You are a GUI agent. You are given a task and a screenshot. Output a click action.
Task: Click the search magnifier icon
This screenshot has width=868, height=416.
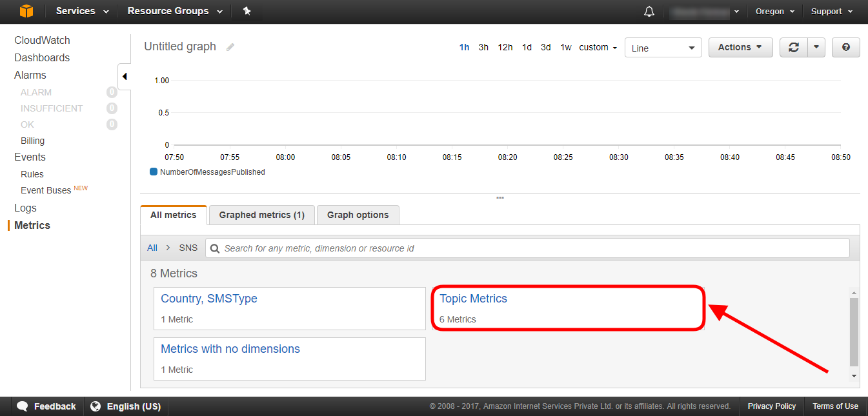(x=215, y=248)
